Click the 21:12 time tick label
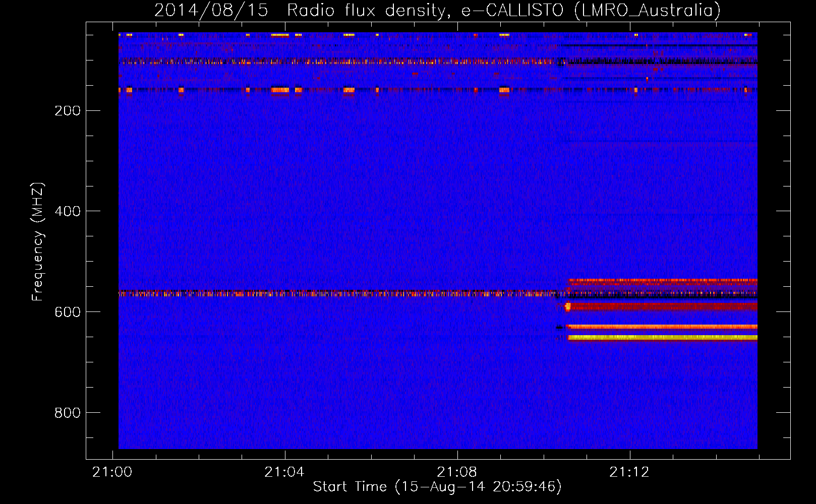The width and height of the screenshot is (816, 504). click(629, 472)
